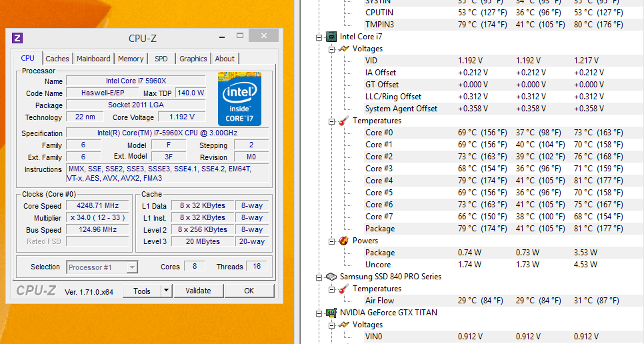The height and width of the screenshot is (344, 644).
Task: Click the Bus Speed value 124.96 MHz
Action: click(98, 229)
